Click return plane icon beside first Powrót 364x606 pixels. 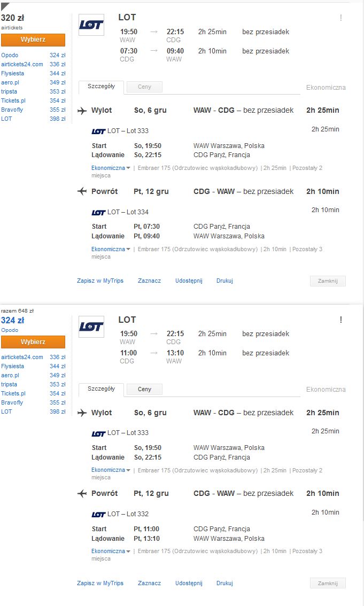click(x=82, y=191)
